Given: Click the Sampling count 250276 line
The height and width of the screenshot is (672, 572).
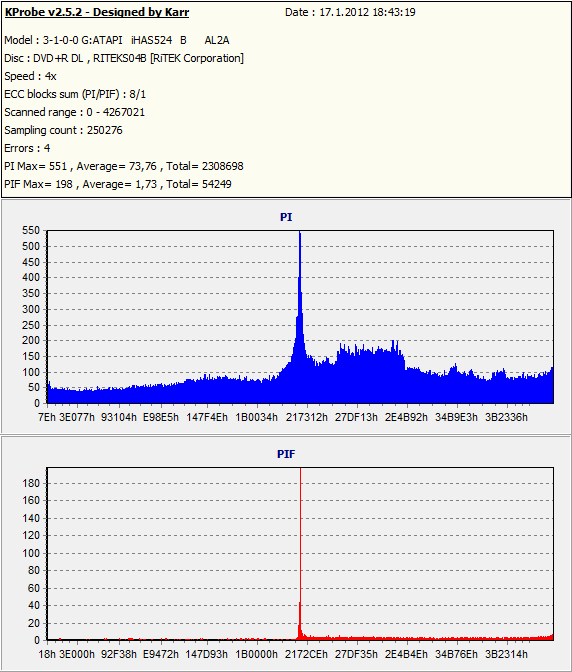Looking at the screenshot, I should (63, 130).
